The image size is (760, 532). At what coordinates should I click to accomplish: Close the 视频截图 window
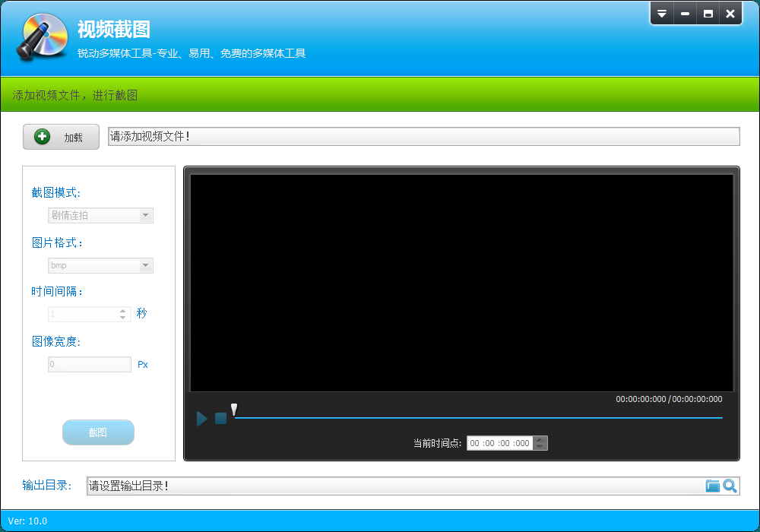click(730, 14)
